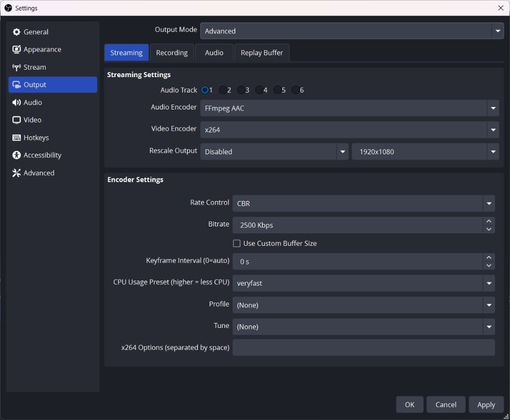Select audio track 2
Viewport: 510px width, 420px height.
(223, 90)
